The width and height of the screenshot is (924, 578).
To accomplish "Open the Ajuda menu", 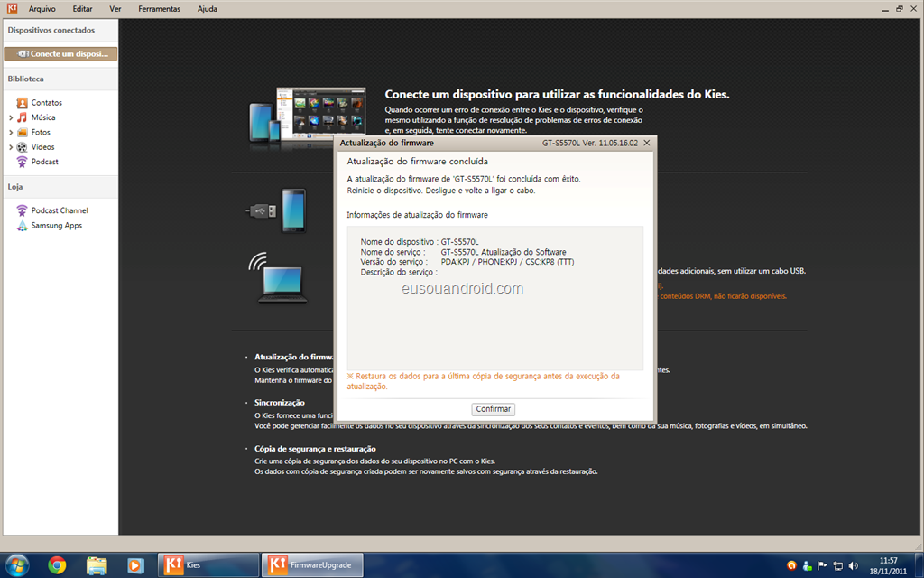I will [x=208, y=9].
